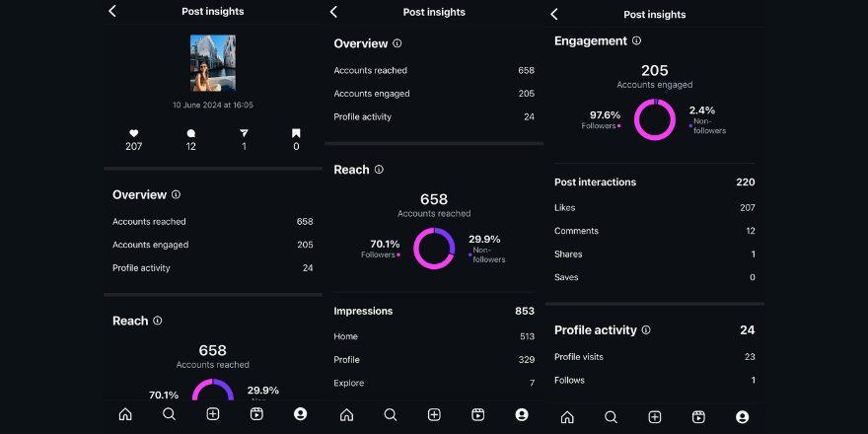Tap the Engagement donut chart showing 97.6% followers
Image resolution: width=868 pixels, height=434 pixels.
(654, 118)
